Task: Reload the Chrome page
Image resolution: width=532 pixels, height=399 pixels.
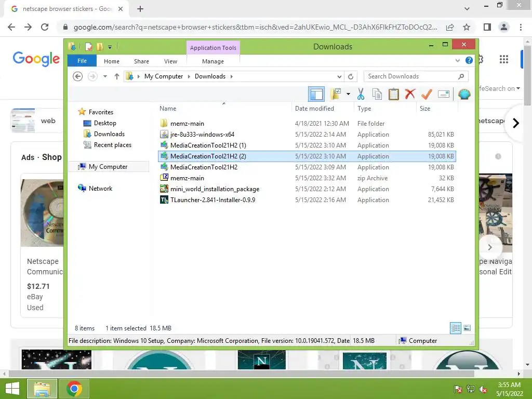Action: 45,27
